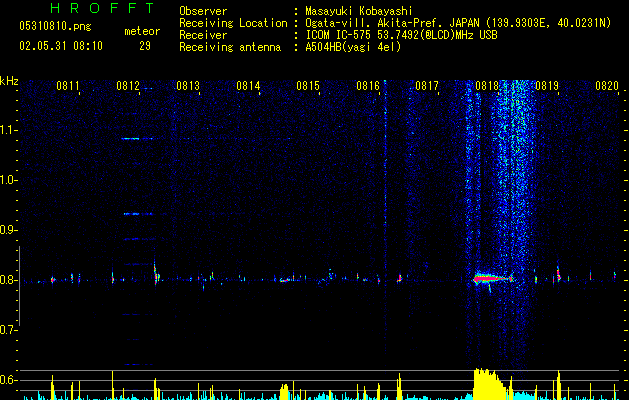Click the HROFFT title text
Viewport: 629px width, 400px height.
tap(103, 8)
